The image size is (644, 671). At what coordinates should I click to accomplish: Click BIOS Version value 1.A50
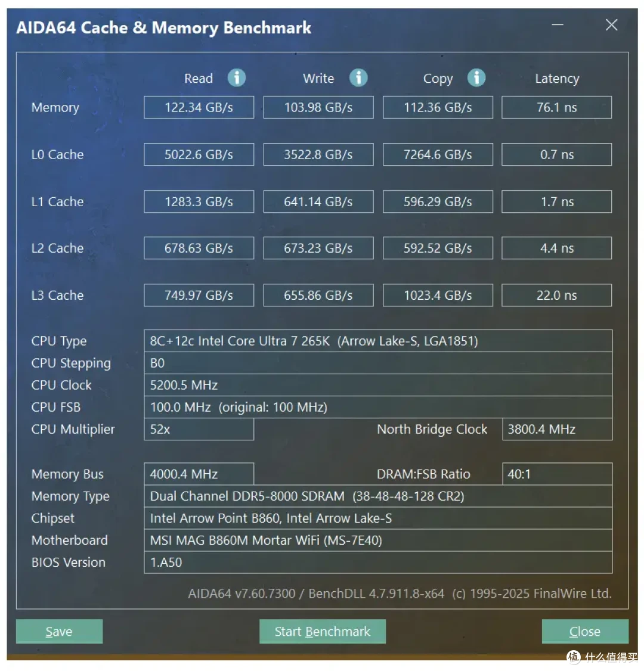378,563
